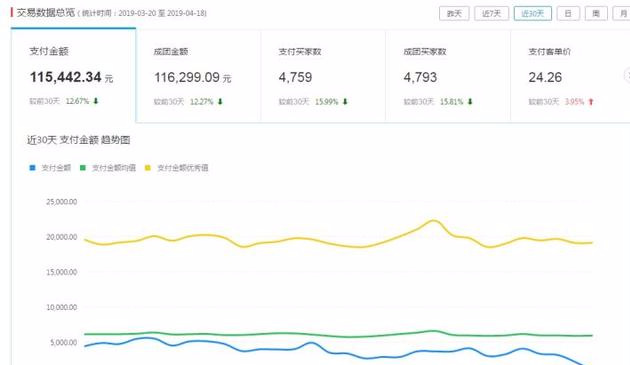This screenshot has height=365, width=630.
Task: Open the 支付买家数 metric card
Action: coord(323,76)
